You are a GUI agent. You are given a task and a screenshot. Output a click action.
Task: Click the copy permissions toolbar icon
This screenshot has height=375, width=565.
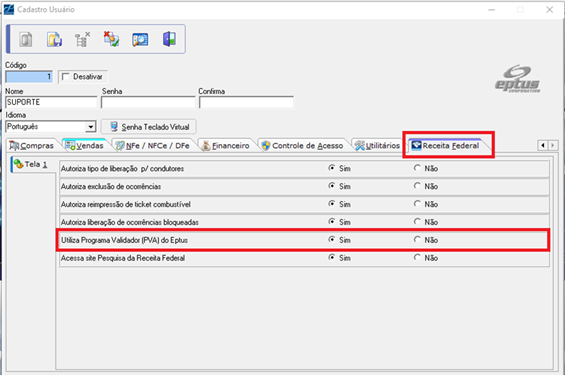111,39
